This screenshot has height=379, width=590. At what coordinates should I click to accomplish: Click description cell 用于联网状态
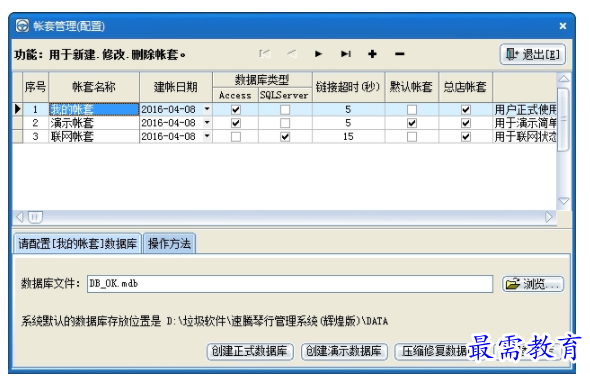tap(525, 137)
